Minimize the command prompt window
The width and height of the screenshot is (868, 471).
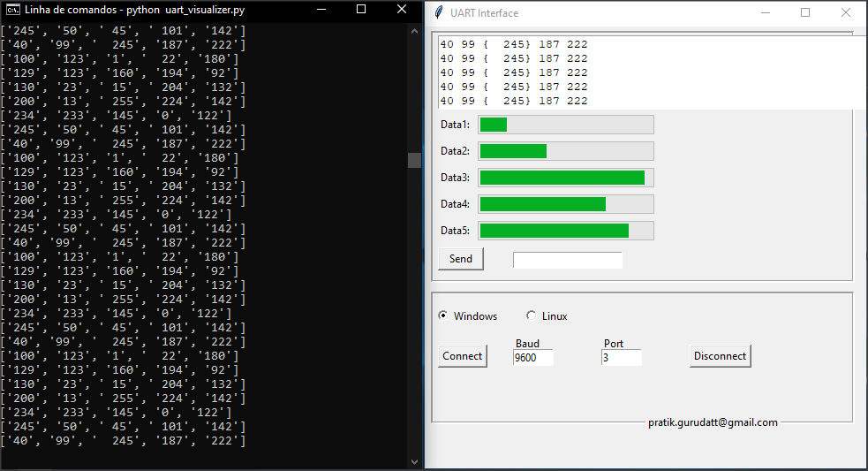coord(321,10)
